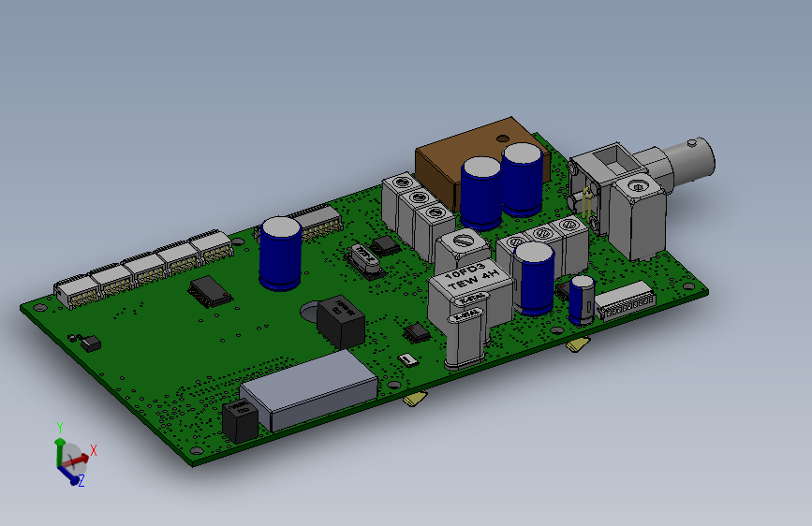Select the small blue capacitor beside white header
Screen dimensions: 812x526
point(582,300)
